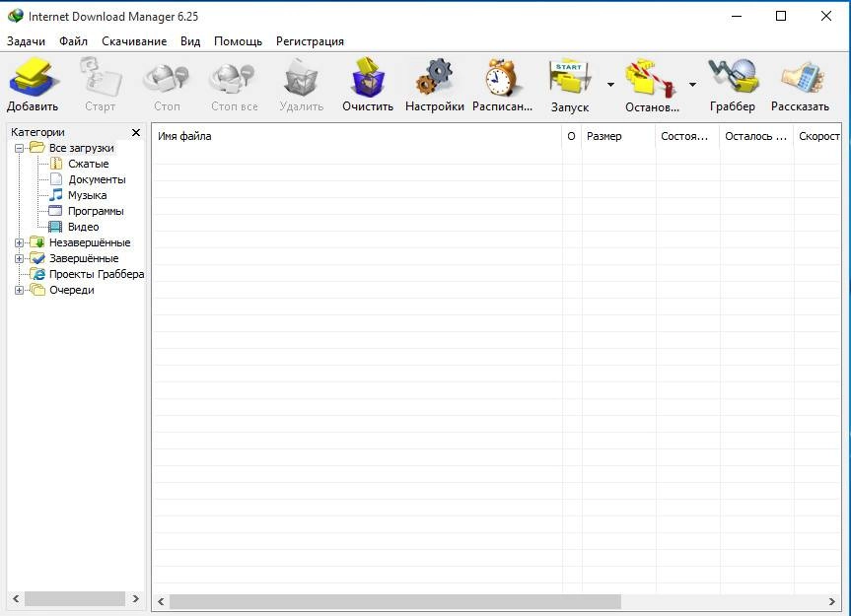Expand the Незавершённые tree node
851x616 pixels.
pos(19,242)
